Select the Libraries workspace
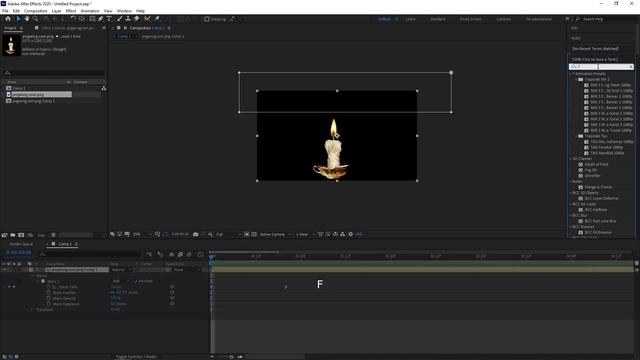Screen dimensions: 640x360 point(503,19)
